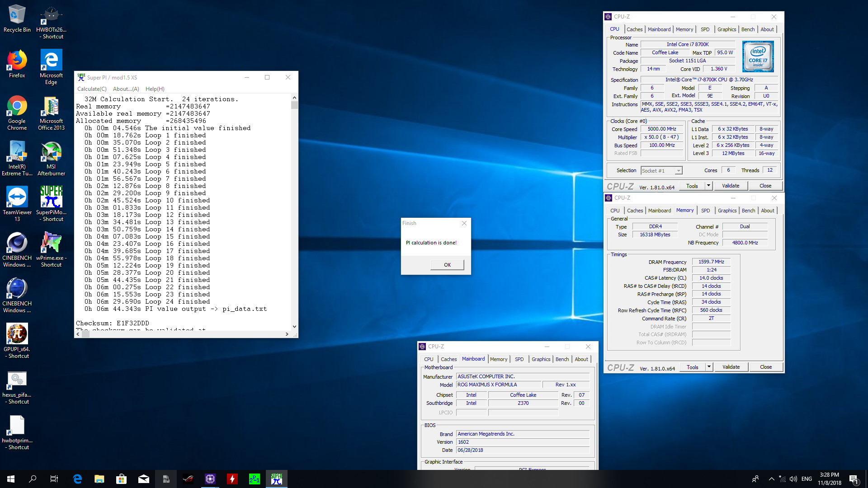Open the Calculate(C) menu in Super PI
The image size is (868, 488).
pos(92,89)
